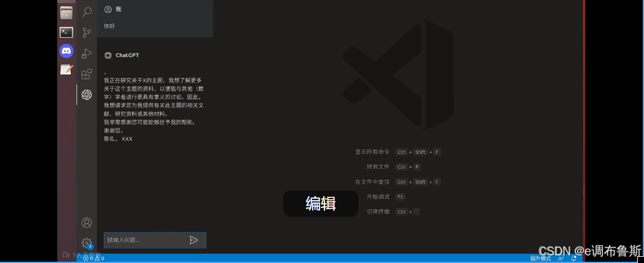Click the 显示所有命令 shortcut label

372,152
